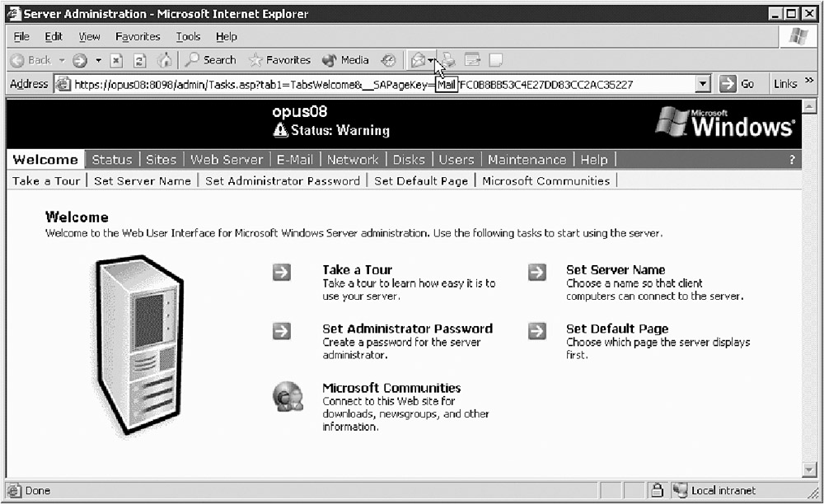This screenshot has height=504, width=824.
Task: Click the Set Administrator Password arrow icon
Action: (x=282, y=331)
